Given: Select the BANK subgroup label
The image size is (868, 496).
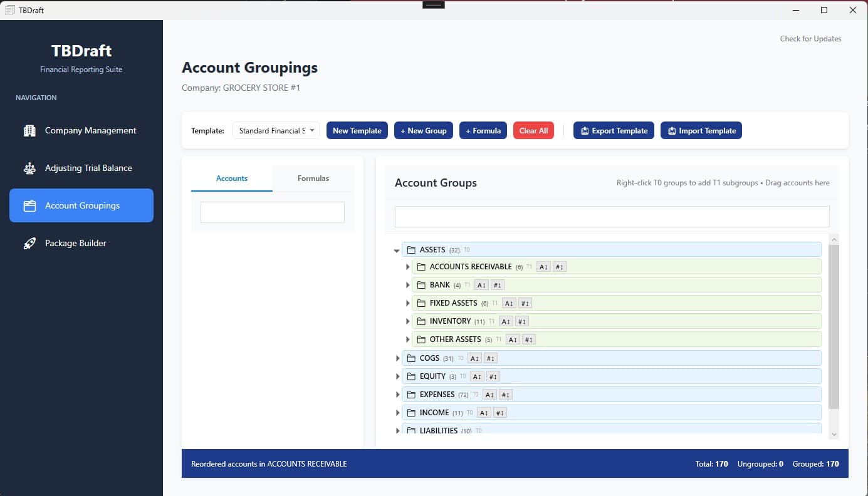Looking at the screenshot, I should (x=440, y=285).
